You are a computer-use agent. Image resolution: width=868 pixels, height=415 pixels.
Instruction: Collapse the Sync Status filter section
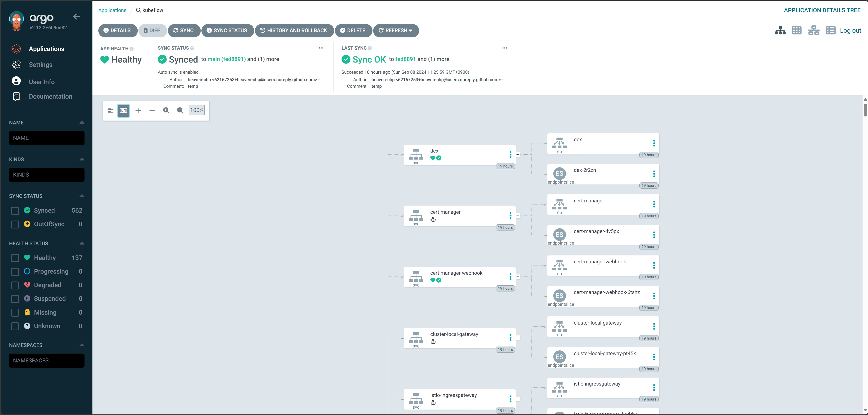82,196
